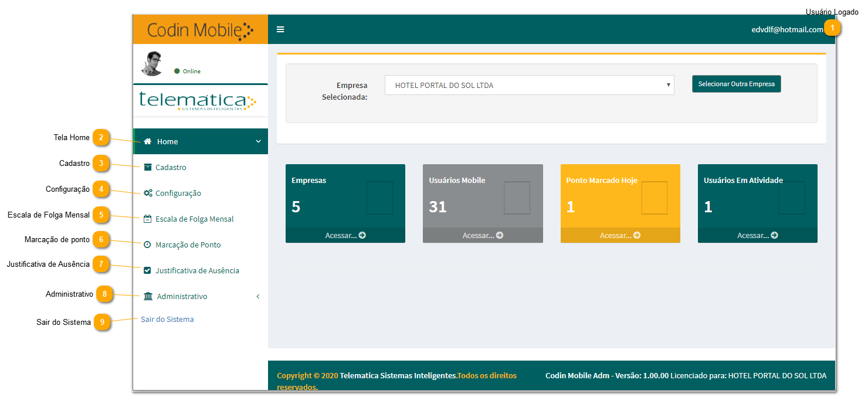Click the Escala de Folga Mensal calendar icon
The width and height of the screenshot is (868, 397).
tap(148, 219)
